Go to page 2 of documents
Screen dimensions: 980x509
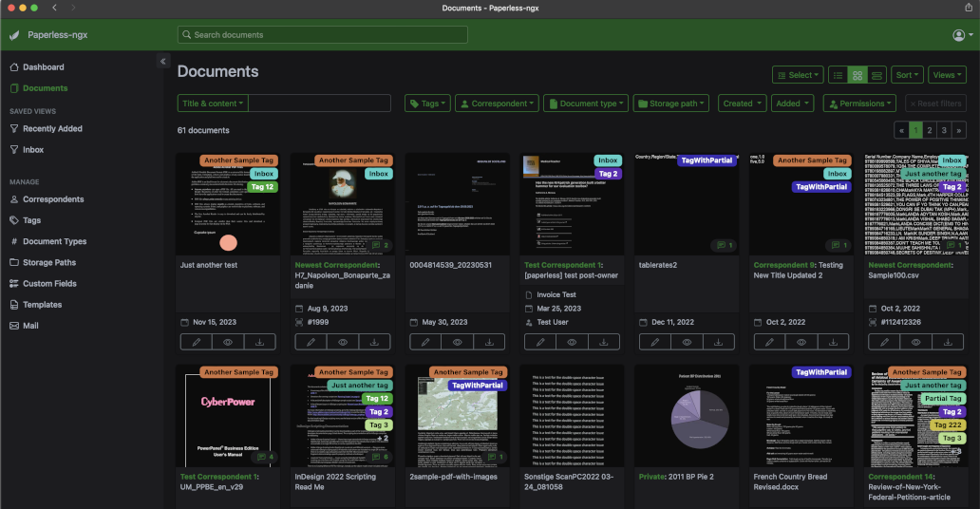coord(931,130)
